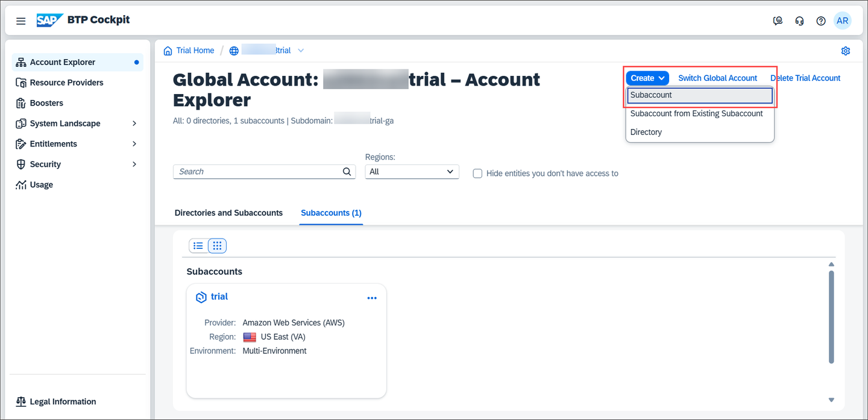Open the support headset icon
This screenshot has height=420, width=868.
click(799, 21)
